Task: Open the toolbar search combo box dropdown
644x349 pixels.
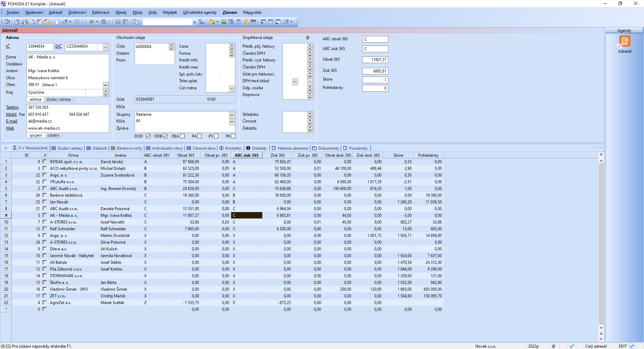Action: click(x=194, y=22)
